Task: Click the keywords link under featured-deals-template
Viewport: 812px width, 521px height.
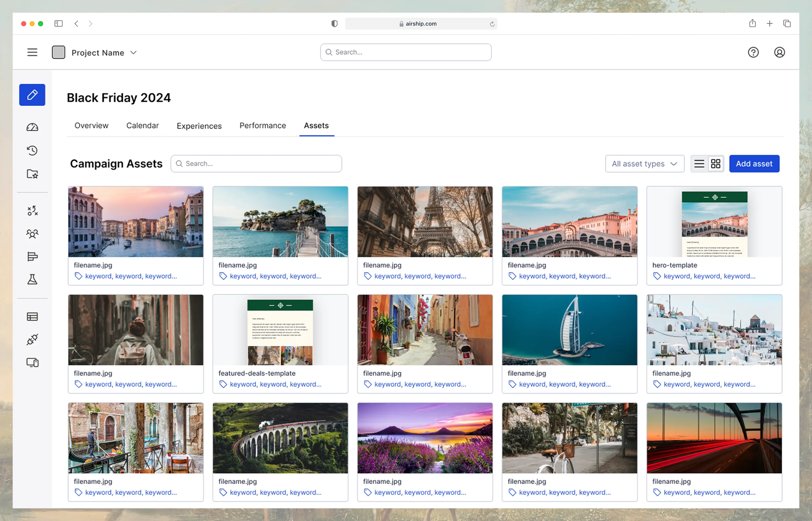Action: [x=275, y=384]
